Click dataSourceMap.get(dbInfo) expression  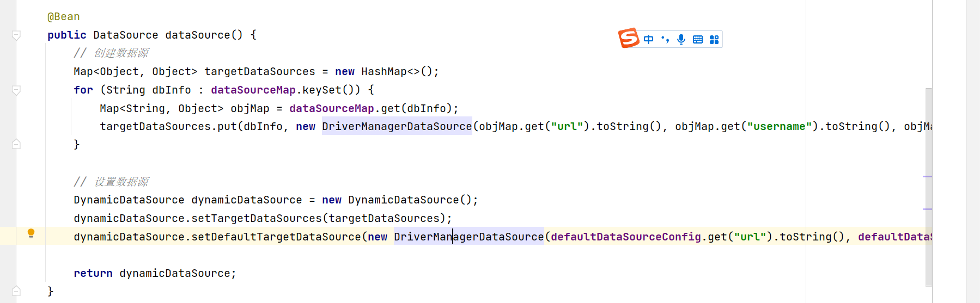coord(371,108)
